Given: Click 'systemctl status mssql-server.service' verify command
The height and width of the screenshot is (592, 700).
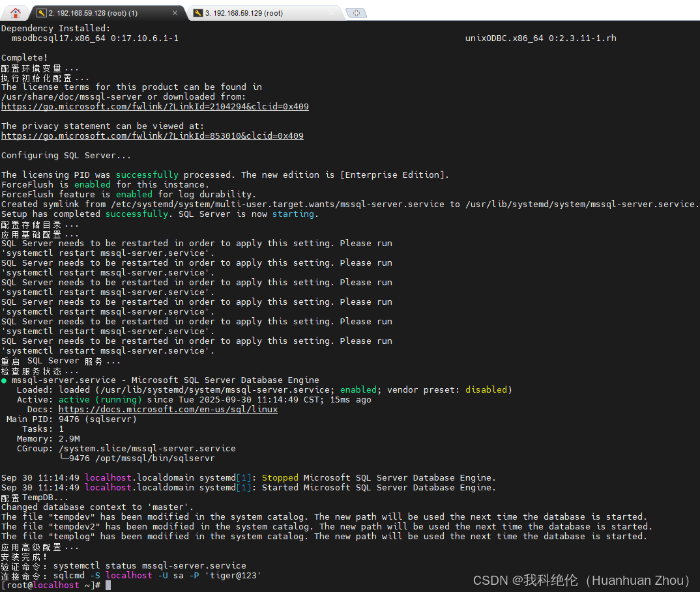Looking at the screenshot, I should tap(149, 566).
